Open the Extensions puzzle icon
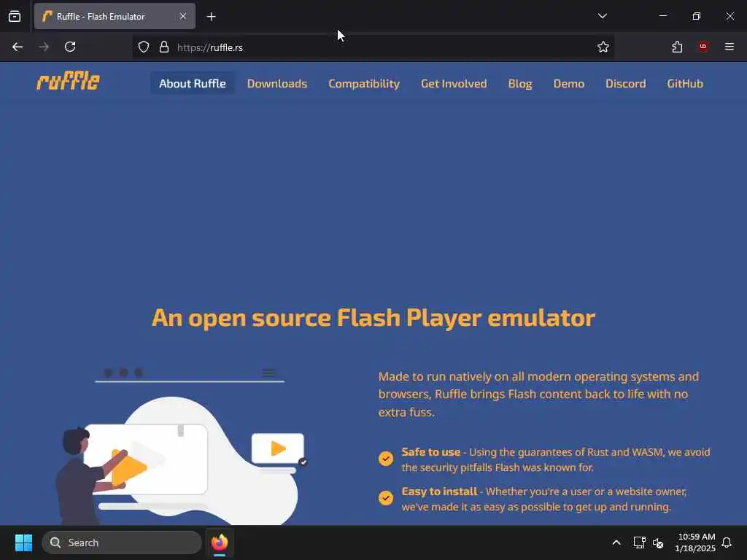Viewport: 747px width, 560px height. tap(677, 47)
